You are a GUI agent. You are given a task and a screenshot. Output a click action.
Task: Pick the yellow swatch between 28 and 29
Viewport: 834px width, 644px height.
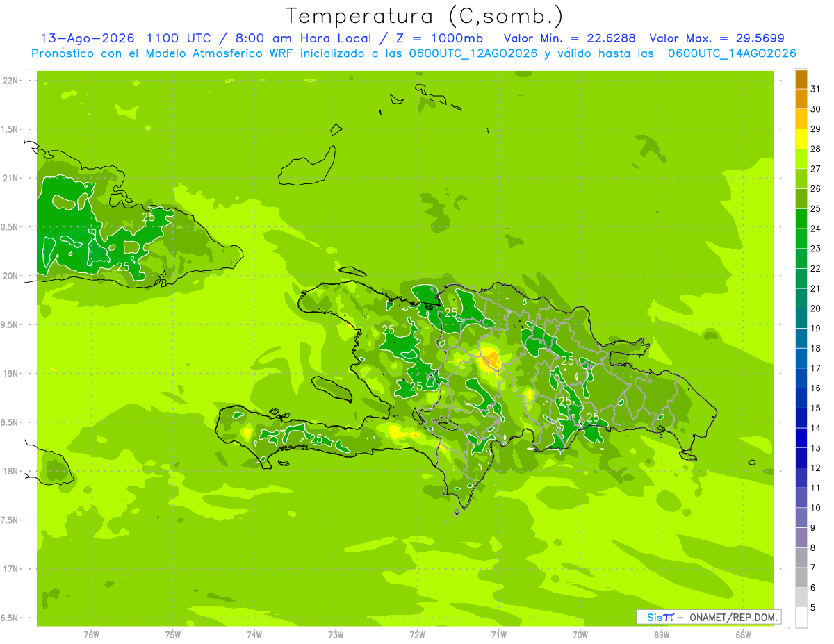click(801, 139)
